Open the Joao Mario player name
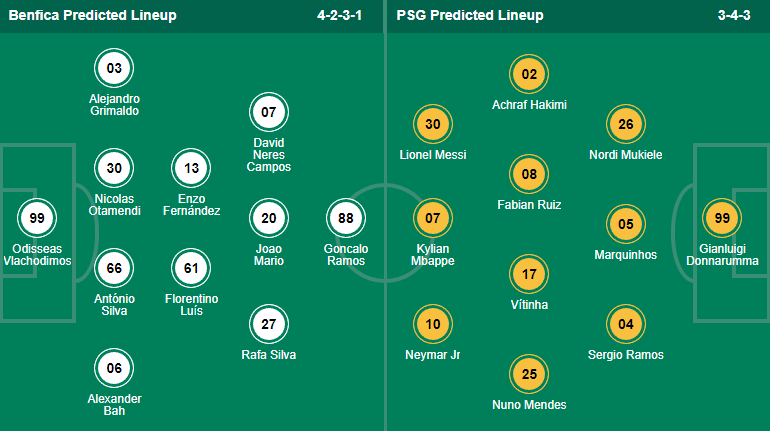The height and width of the screenshot is (431, 770). [x=269, y=254]
